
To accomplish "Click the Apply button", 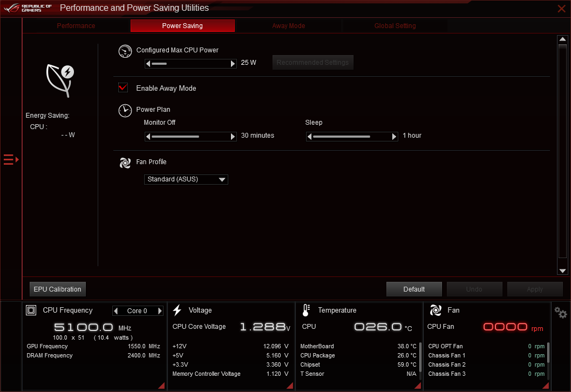I will (x=535, y=289).
